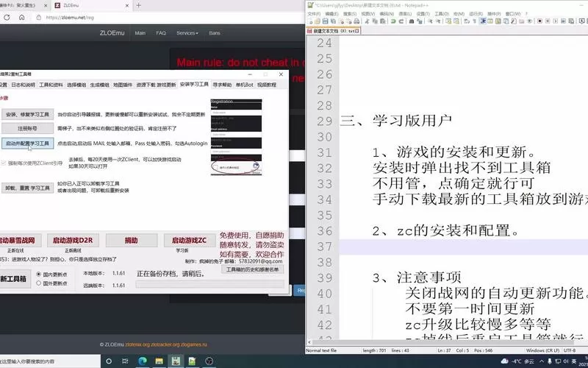
Task: Click the 捐助 donate button
Action: point(132,241)
